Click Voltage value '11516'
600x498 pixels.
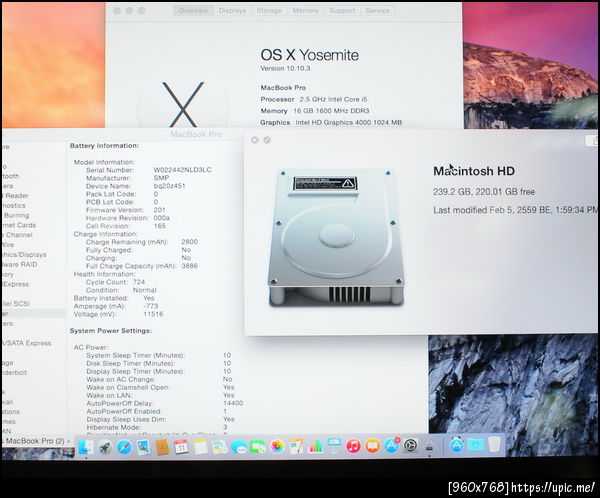[x=153, y=314]
